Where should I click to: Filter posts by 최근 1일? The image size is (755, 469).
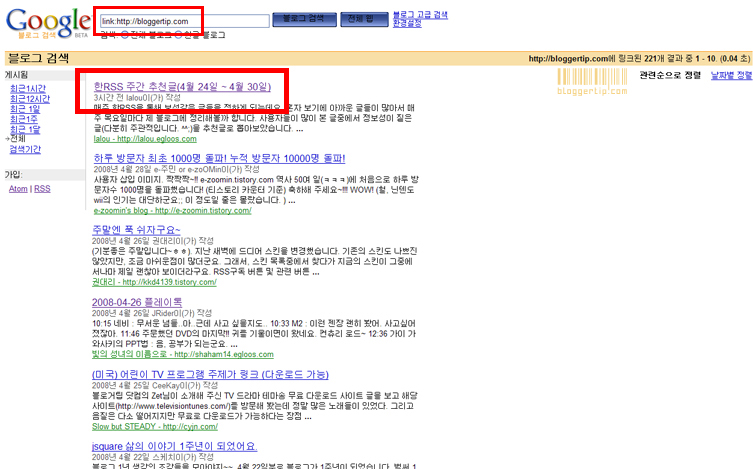point(25,109)
